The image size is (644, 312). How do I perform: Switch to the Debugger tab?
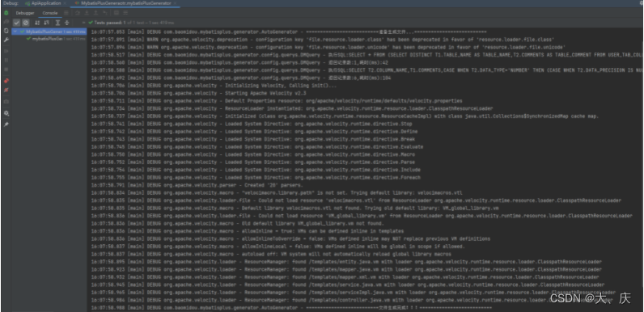click(x=25, y=13)
